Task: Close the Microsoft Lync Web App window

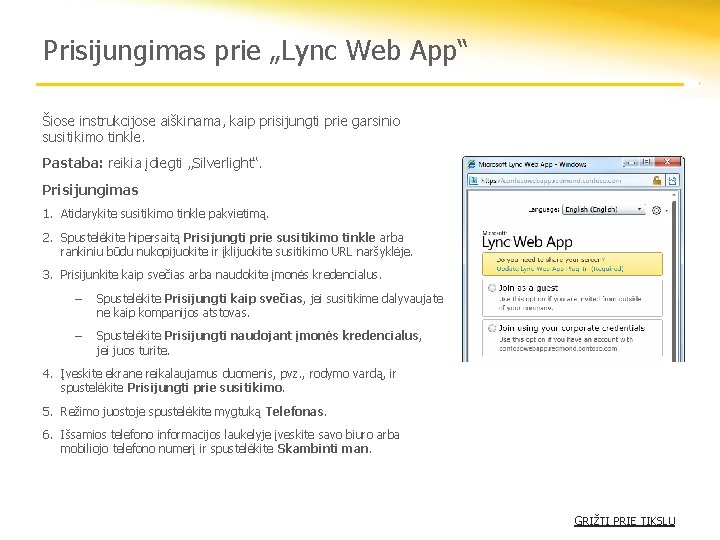Action: tap(668, 162)
